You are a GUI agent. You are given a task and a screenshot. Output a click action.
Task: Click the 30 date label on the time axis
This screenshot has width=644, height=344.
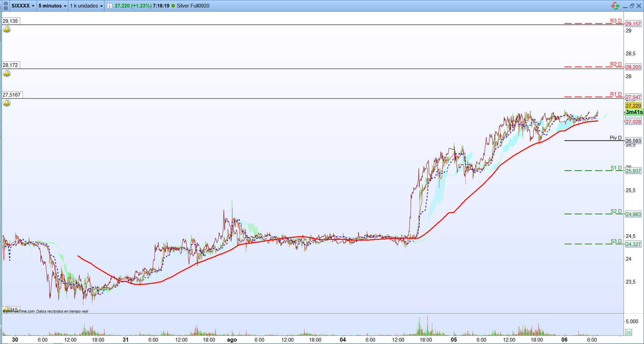(x=15, y=340)
